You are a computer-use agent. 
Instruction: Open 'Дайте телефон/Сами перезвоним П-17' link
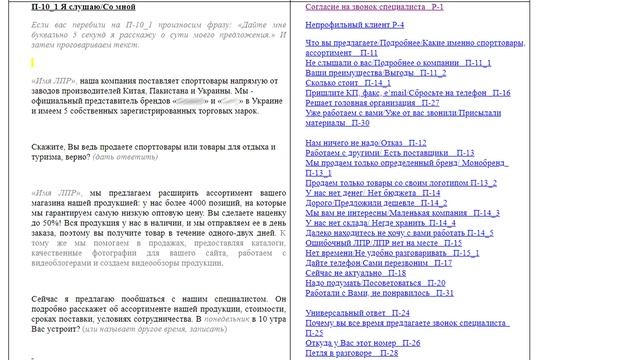pos(379,263)
